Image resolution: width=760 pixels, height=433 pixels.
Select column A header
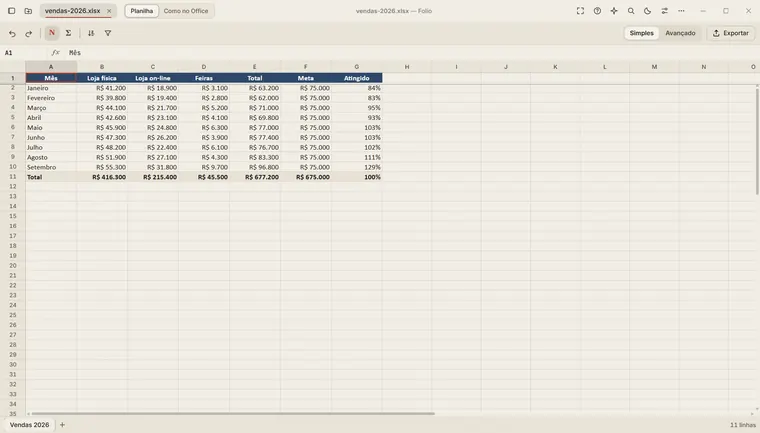pyautogui.click(x=51, y=67)
